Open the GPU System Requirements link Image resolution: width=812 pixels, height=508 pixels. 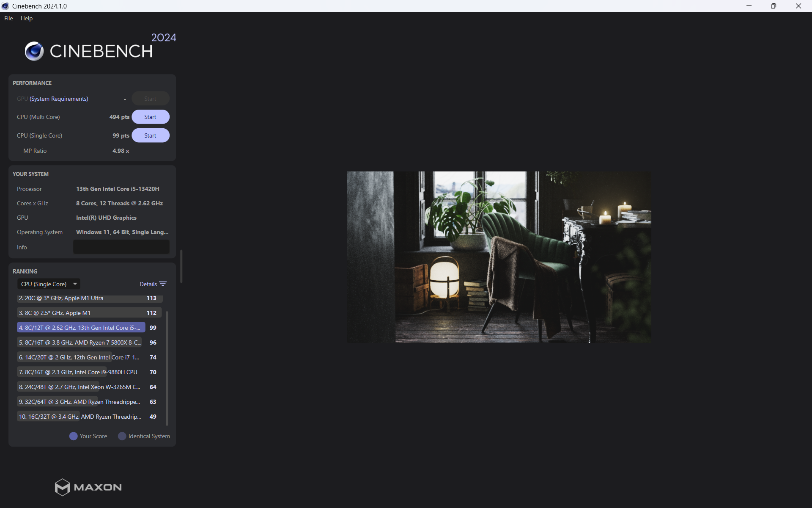point(59,99)
